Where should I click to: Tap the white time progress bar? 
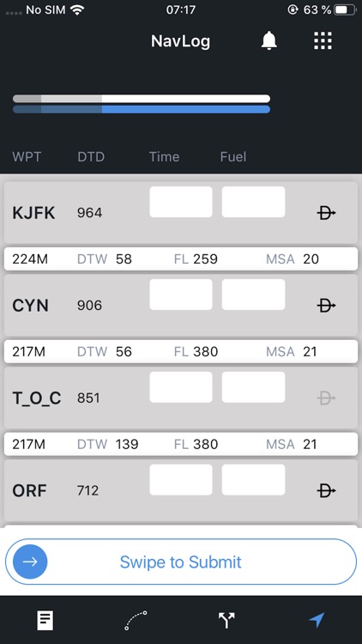[x=142, y=99]
